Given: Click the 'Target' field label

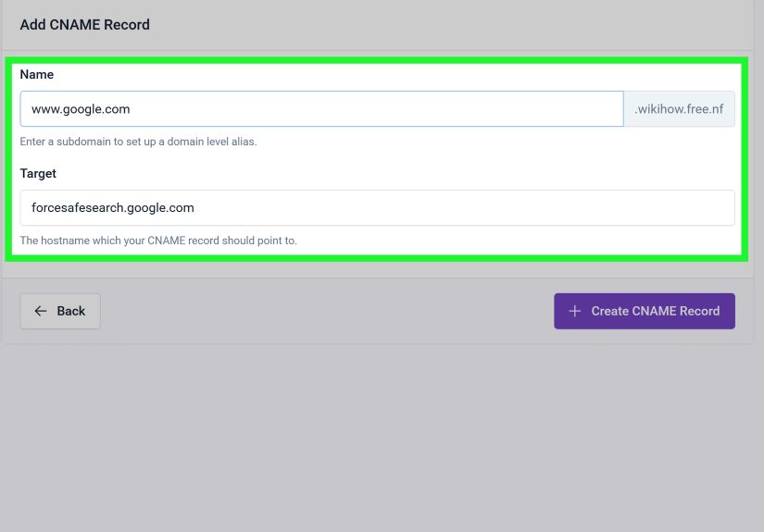Looking at the screenshot, I should [38, 174].
